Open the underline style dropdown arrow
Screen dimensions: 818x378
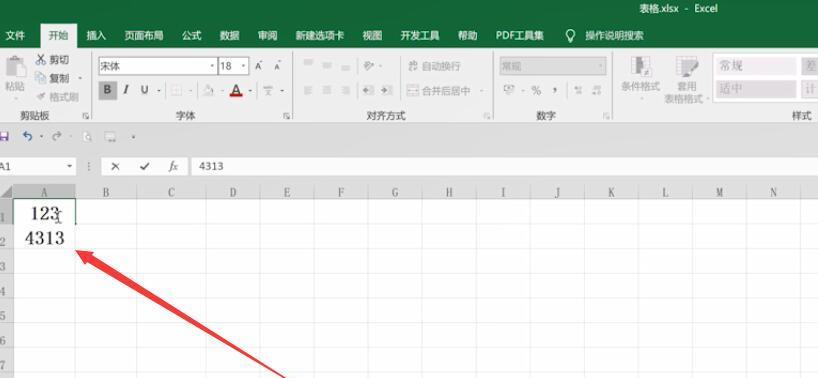point(159,91)
